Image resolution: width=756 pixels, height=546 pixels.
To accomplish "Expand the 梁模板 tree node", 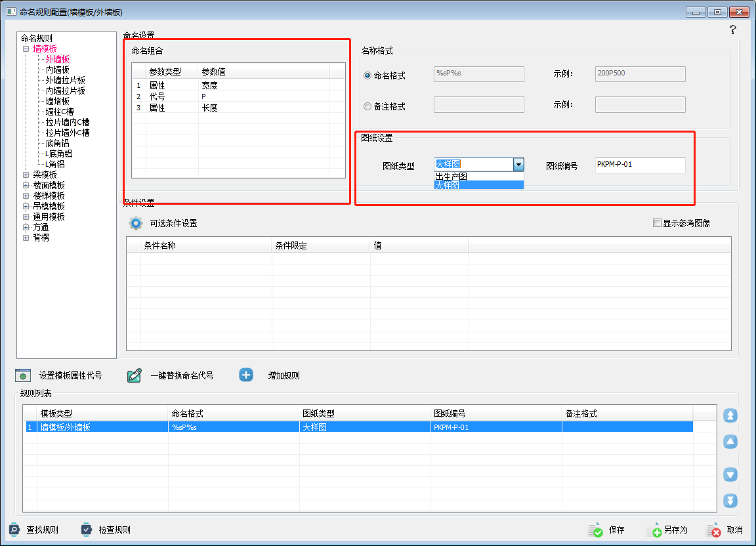I will point(26,175).
